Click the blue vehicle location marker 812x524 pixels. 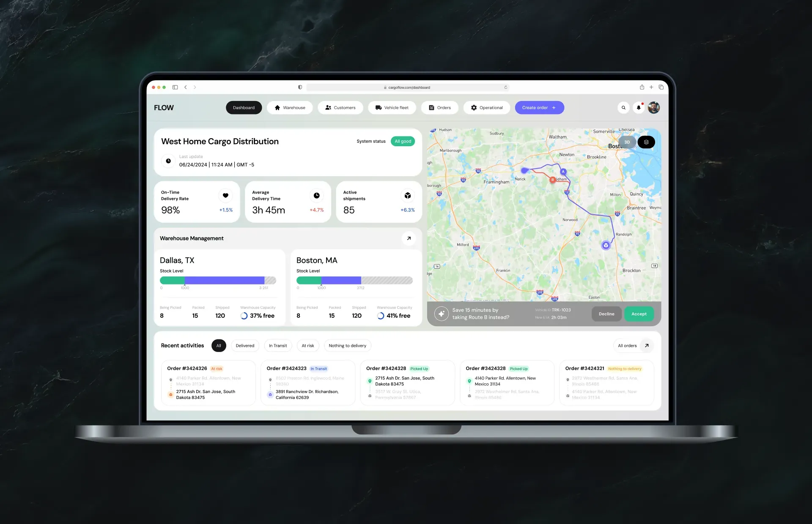[x=525, y=170]
